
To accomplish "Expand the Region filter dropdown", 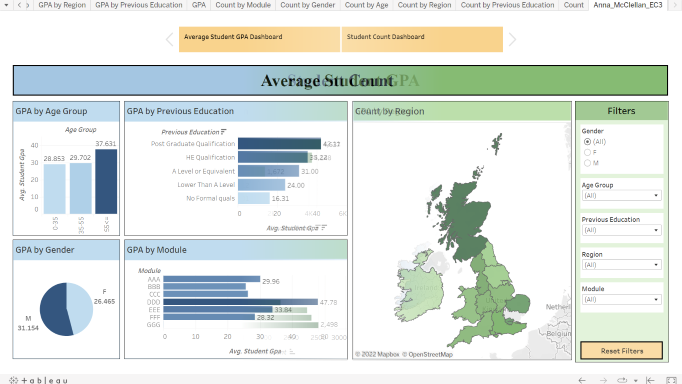I will (x=622, y=265).
